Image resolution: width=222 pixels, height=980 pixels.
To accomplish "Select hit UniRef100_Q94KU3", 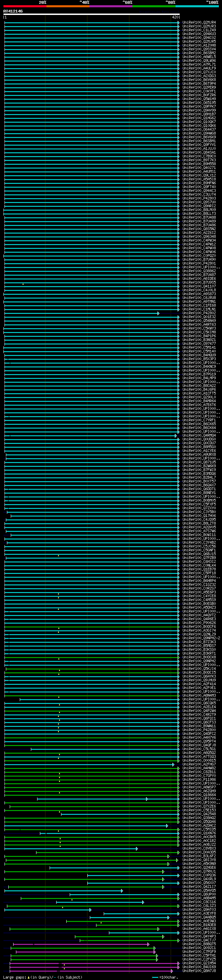I will click(199, 34).
